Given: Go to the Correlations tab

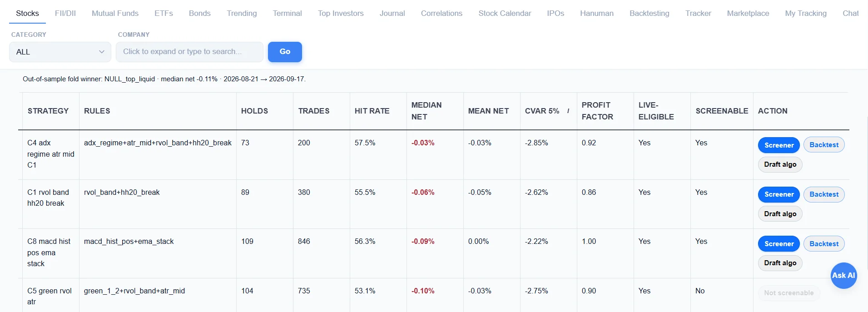Looking at the screenshot, I should pos(441,13).
